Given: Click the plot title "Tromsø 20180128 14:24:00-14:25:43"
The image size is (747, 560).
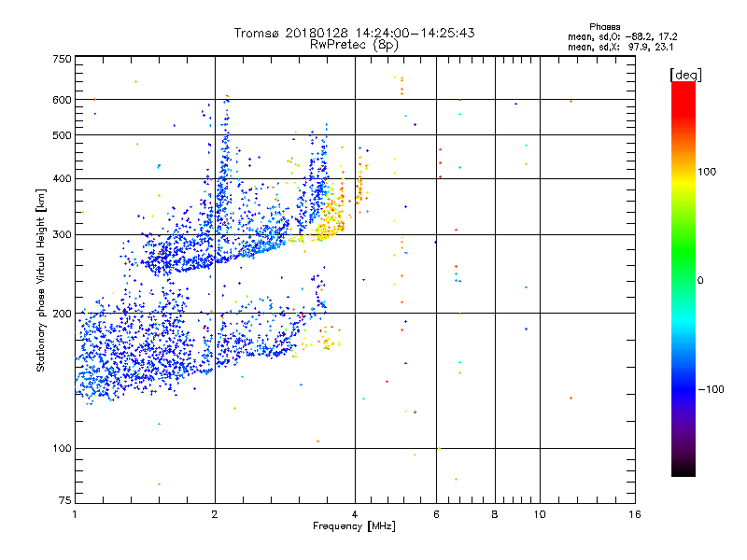Looking at the screenshot, I should (x=354, y=33).
